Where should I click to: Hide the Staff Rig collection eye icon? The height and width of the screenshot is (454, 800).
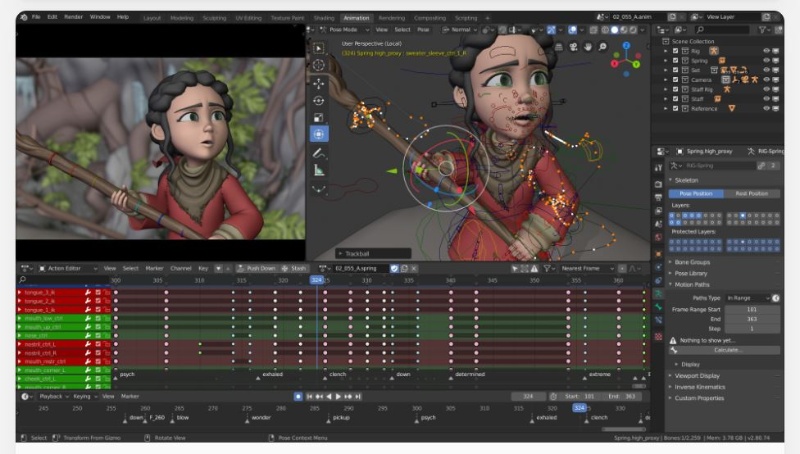pos(766,89)
